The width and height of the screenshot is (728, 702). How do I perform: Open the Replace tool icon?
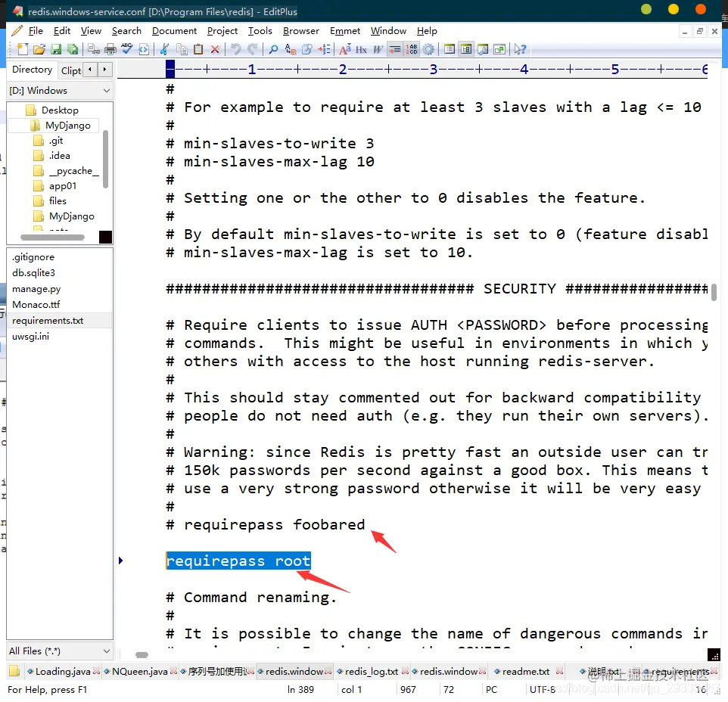coord(291,49)
